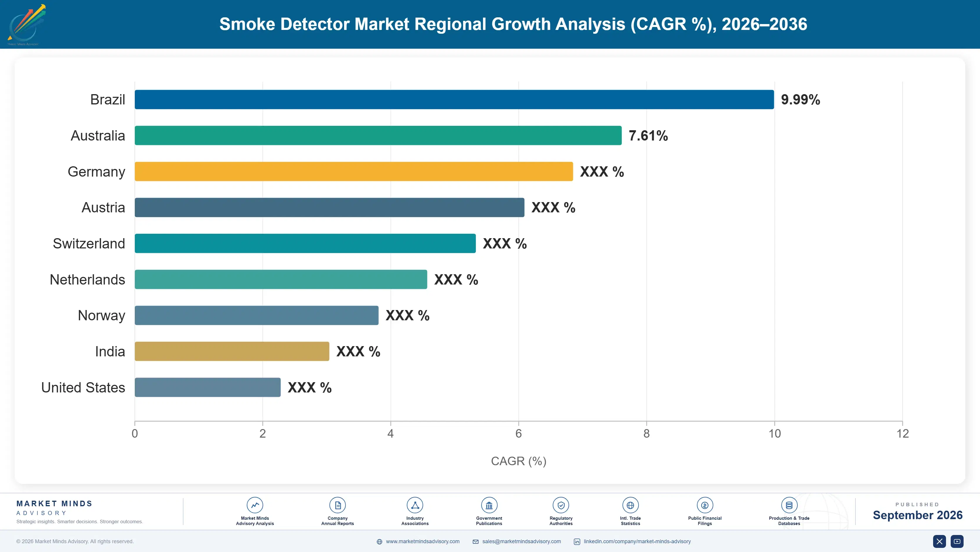Image resolution: width=980 pixels, height=552 pixels.
Task: Click the Switzerland category label
Action: [89, 243]
